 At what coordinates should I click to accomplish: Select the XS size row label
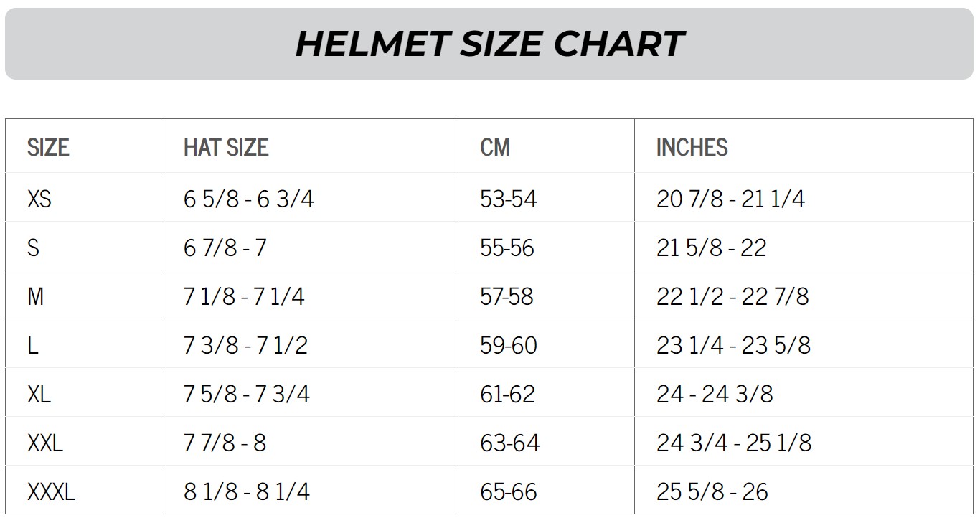click(39, 199)
